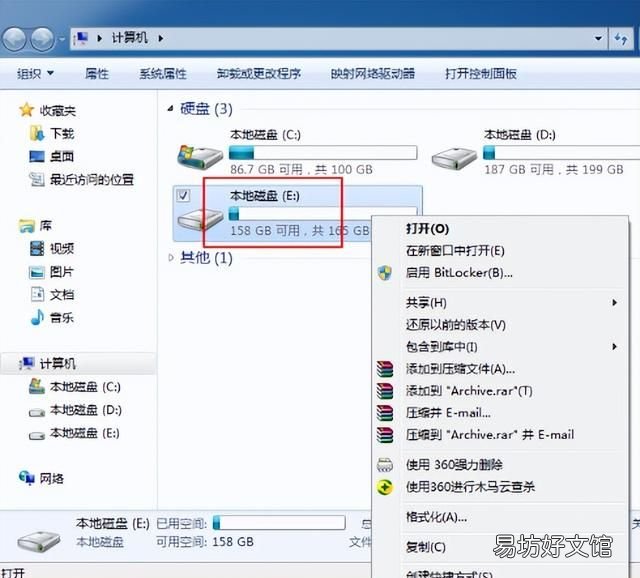Select 本地磁盘 (E:) in the navigation tree
The image size is (640, 578).
click(x=74, y=433)
